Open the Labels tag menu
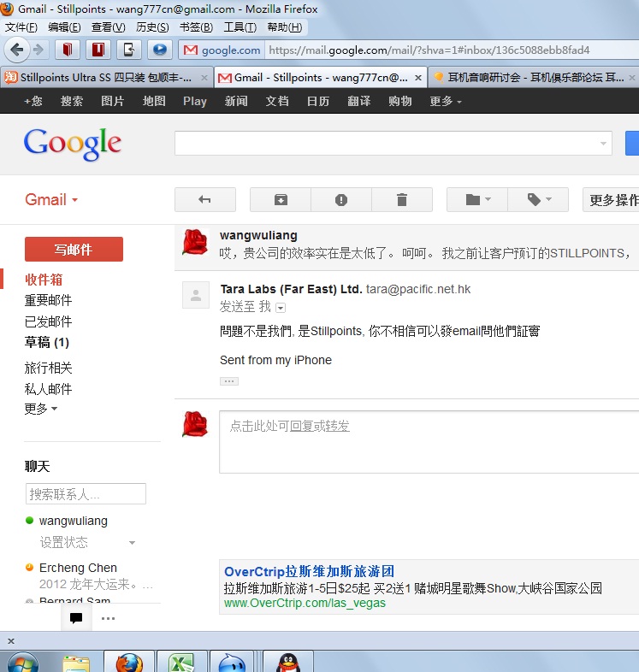 [538, 200]
